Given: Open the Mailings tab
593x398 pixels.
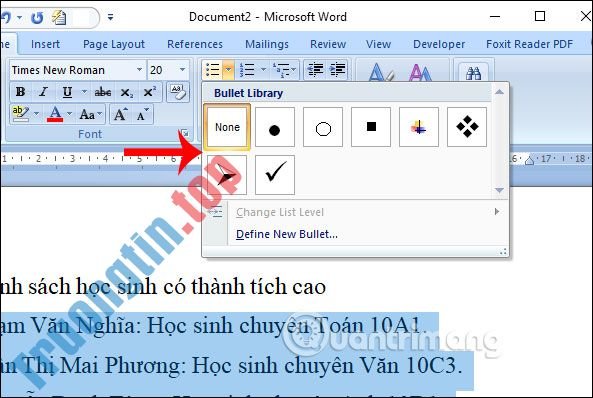Looking at the screenshot, I should [267, 44].
